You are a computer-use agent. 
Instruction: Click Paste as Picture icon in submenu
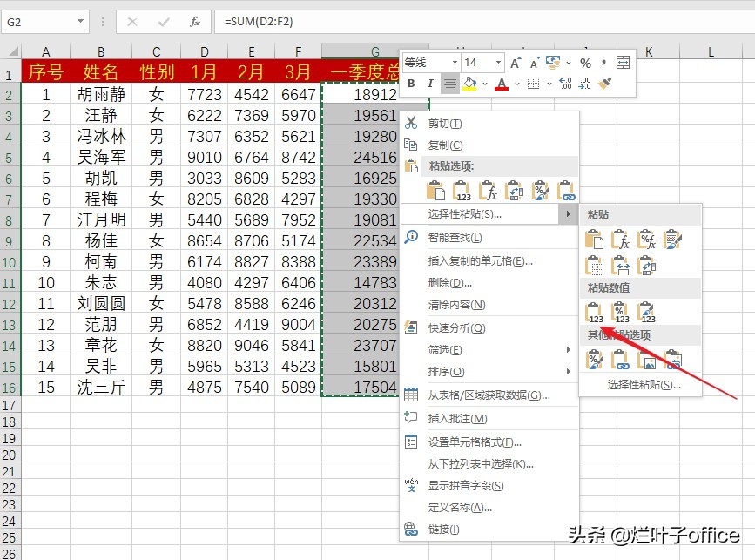646,359
